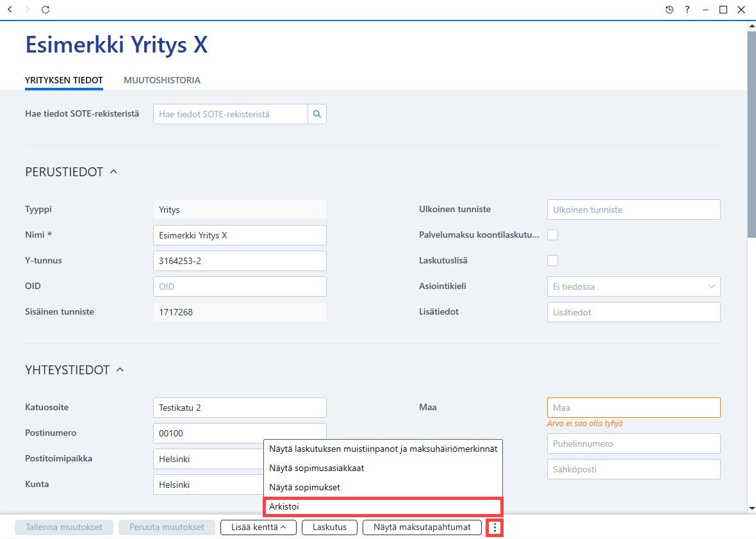Click the refresh icon
Screen dimensions: 756x539
(x=45, y=10)
